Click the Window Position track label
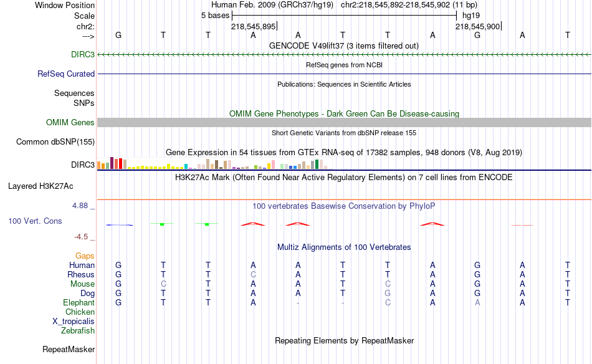592x364 pixels. click(65, 5)
